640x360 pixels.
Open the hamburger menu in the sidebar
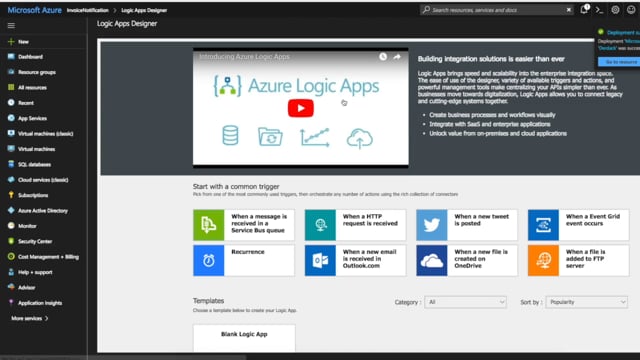pyautogui.click(x=11, y=26)
